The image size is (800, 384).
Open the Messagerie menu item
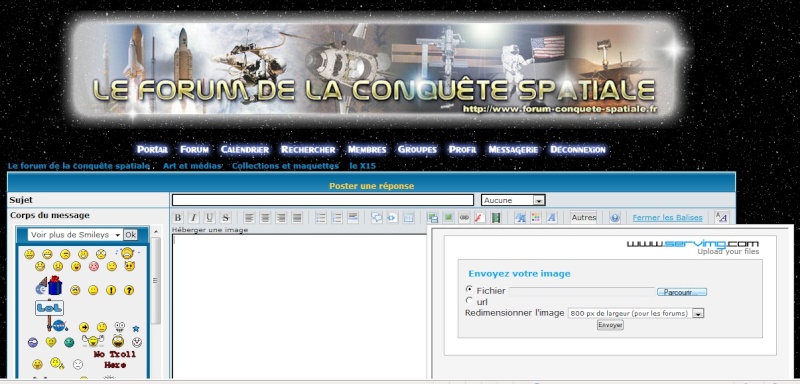click(513, 149)
